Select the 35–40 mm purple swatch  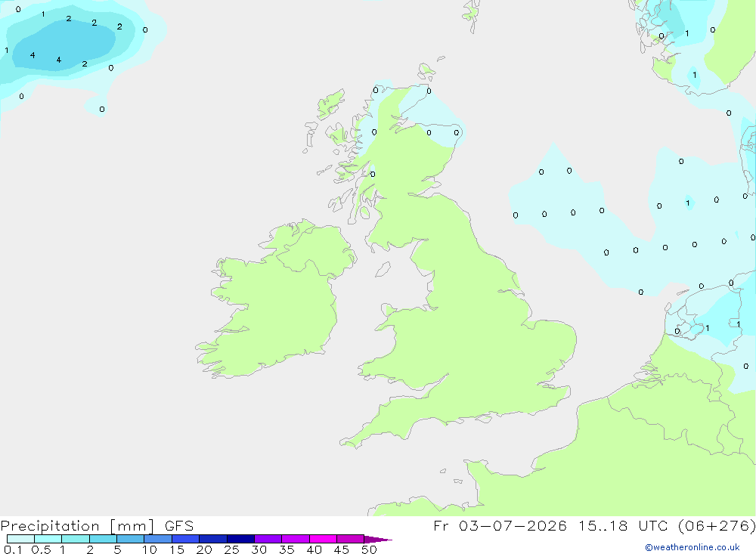[296, 539]
